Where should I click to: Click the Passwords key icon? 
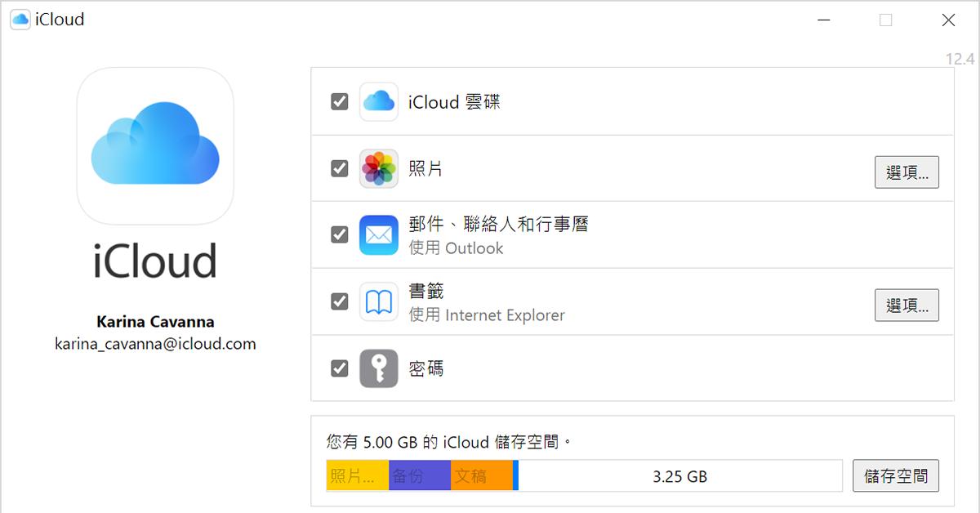coord(379,368)
